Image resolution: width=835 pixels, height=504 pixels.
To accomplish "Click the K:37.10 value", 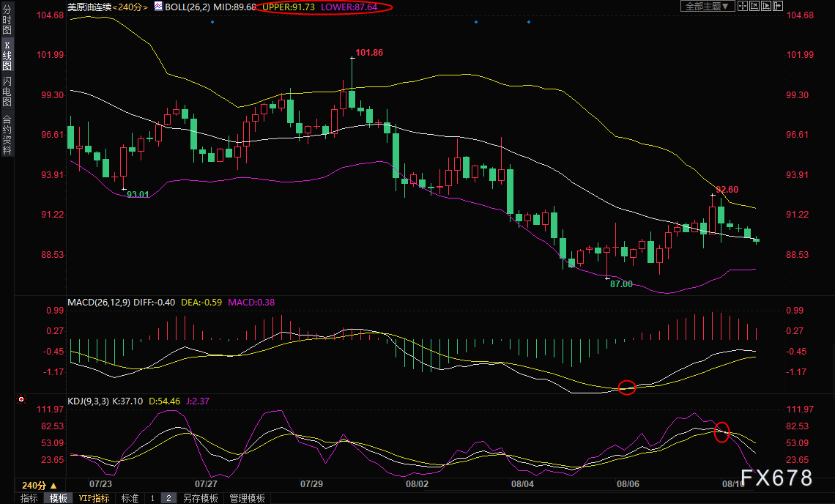I will pyautogui.click(x=127, y=401).
